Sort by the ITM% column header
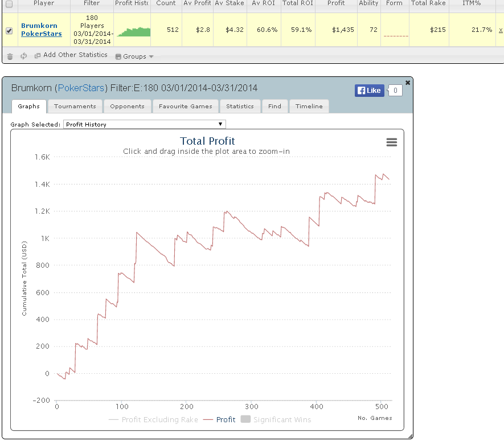Viewport: 504px width, 441px height. pyautogui.click(x=472, y=3)
